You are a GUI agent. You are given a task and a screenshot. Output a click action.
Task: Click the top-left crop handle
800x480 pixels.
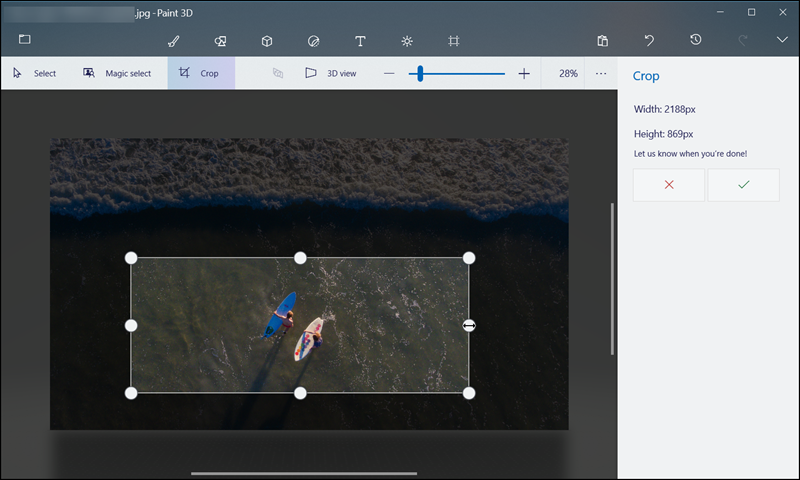pos(131,258)
